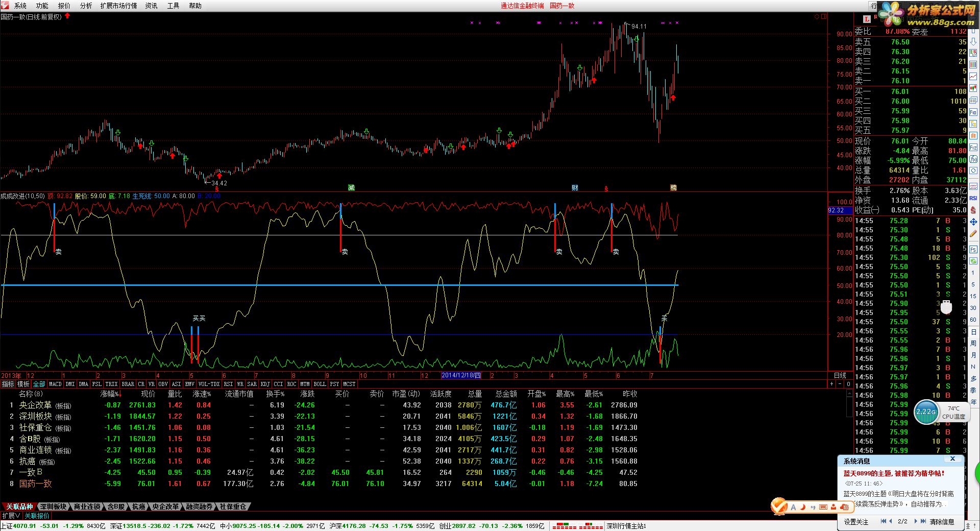Open the 商业连锁 bottom tab
Viewport: 980px width, 531px height.
coord(87,506)
